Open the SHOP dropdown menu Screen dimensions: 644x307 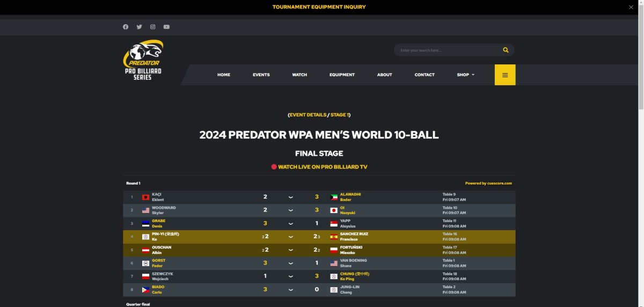point(465,75)
